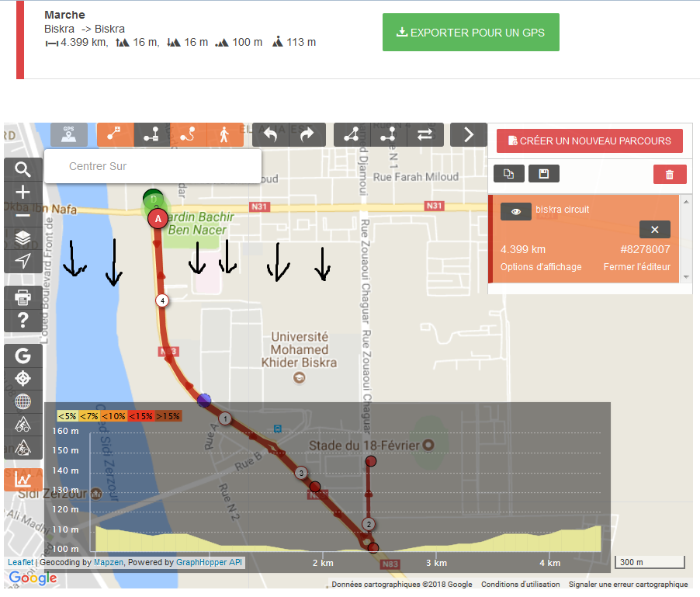Screen dimensions: 700x597
Task: Click waypoint marker 2 on route
Action: click(369, 524)
